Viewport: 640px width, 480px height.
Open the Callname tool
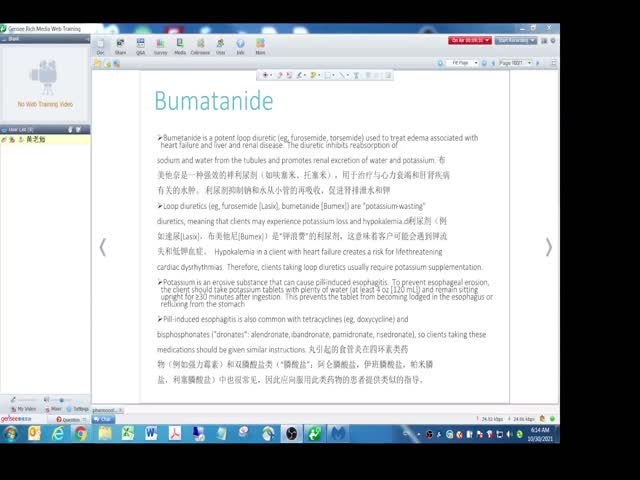click(200, 47)
